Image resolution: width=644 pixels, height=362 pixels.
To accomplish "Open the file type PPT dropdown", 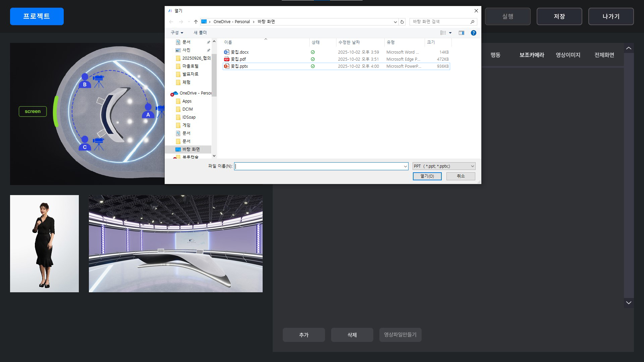I will coord(444,166).
